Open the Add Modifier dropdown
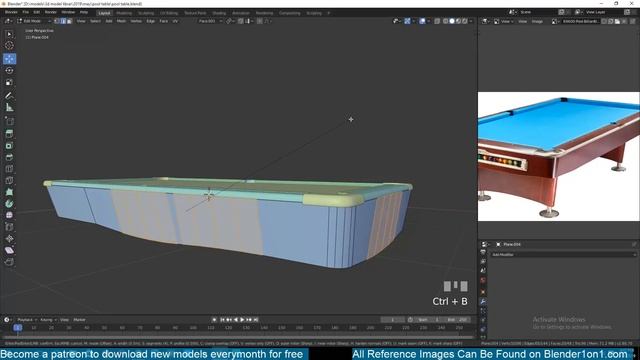The width and height of the screenshot is (640, 360). 563,255
